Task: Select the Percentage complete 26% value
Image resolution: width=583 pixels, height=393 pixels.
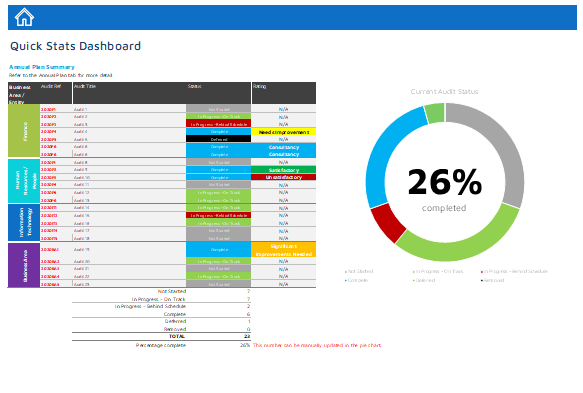Action: (x=245, y=345)
